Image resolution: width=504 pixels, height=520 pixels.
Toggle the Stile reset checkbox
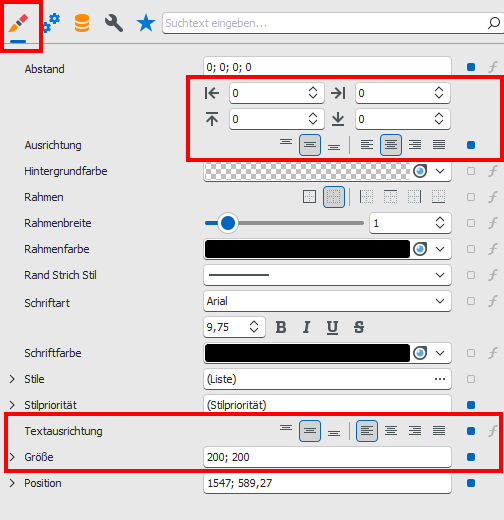click(471, 379)
